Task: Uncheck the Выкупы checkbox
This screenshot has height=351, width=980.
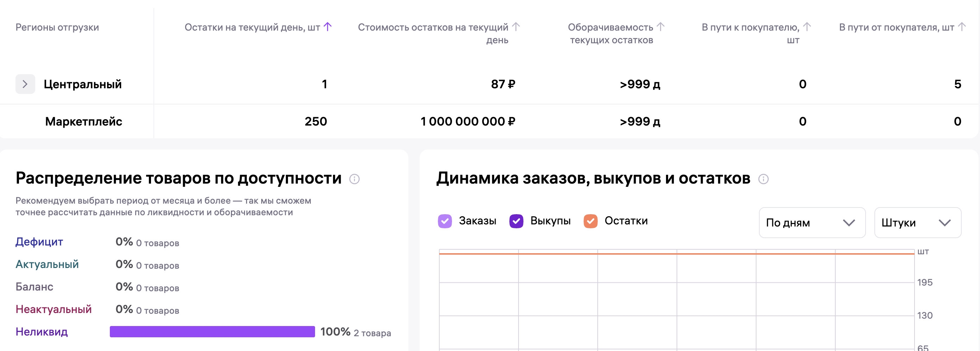Action: (x=516, y=221)
